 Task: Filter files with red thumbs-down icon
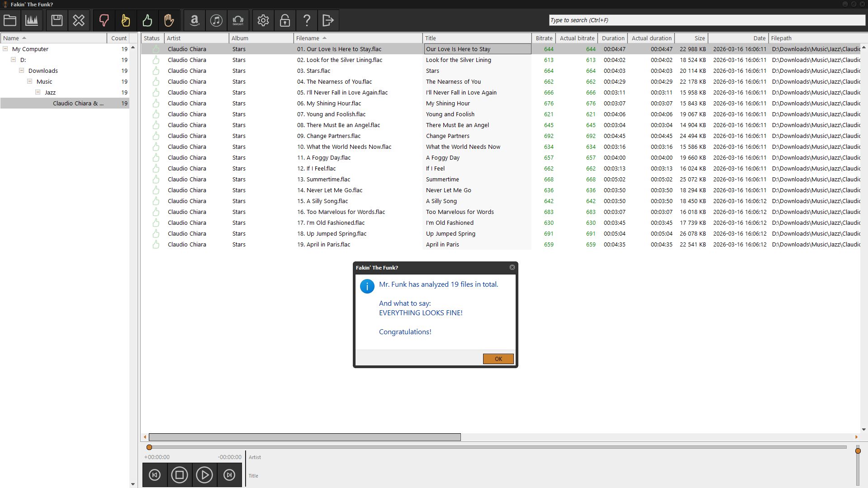104,20
